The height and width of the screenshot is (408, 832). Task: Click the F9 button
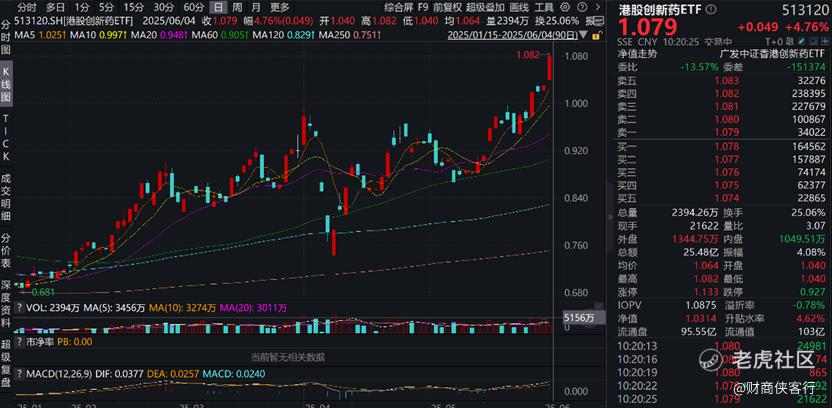point(423,7)
